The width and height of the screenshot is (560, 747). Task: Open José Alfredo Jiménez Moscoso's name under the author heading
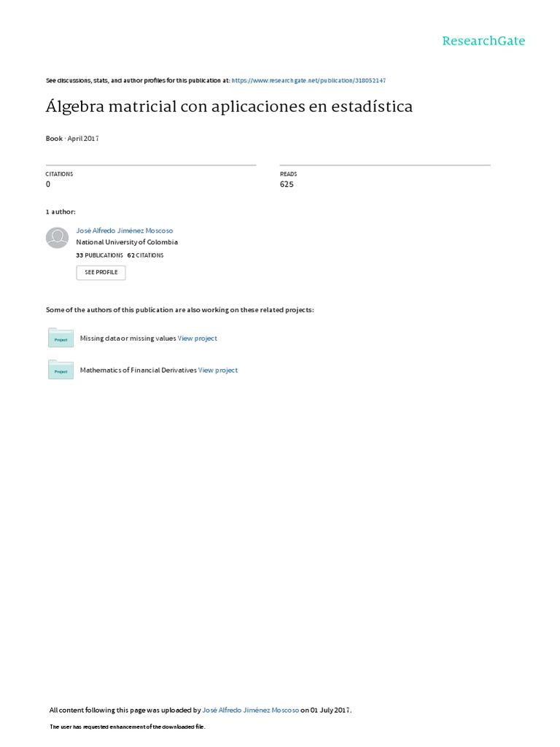pos(125,231)
